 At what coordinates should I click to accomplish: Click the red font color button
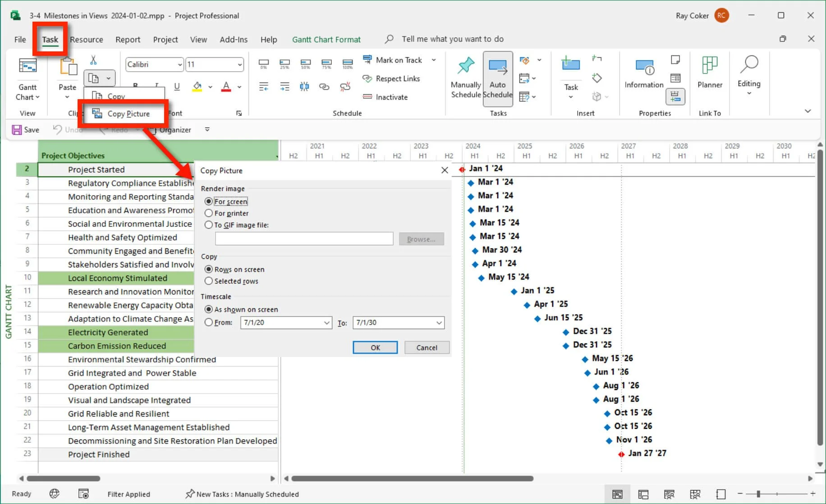click(x=226, y=87)
